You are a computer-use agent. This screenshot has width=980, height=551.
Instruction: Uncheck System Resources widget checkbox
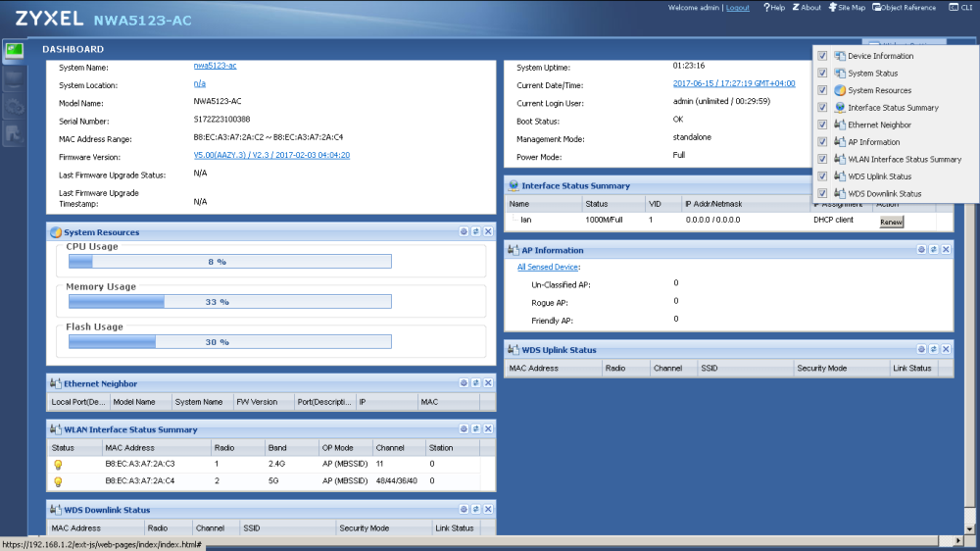[822, 90]
